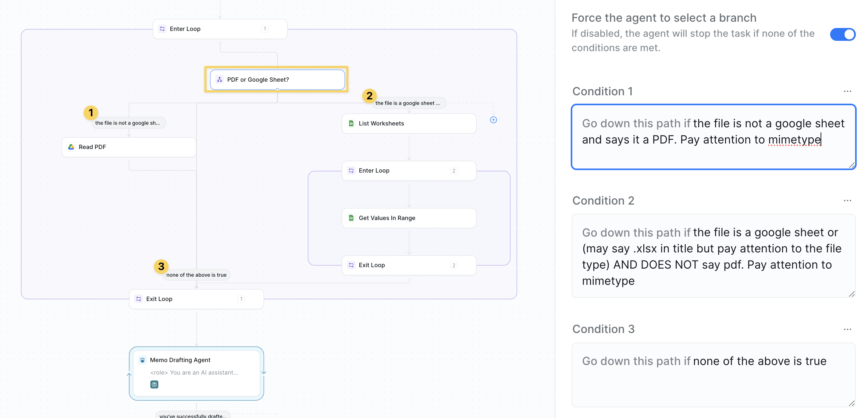Open Condition 1 options menu
The height and width of the screenshot is (418, 868).
tap(847, 91)
